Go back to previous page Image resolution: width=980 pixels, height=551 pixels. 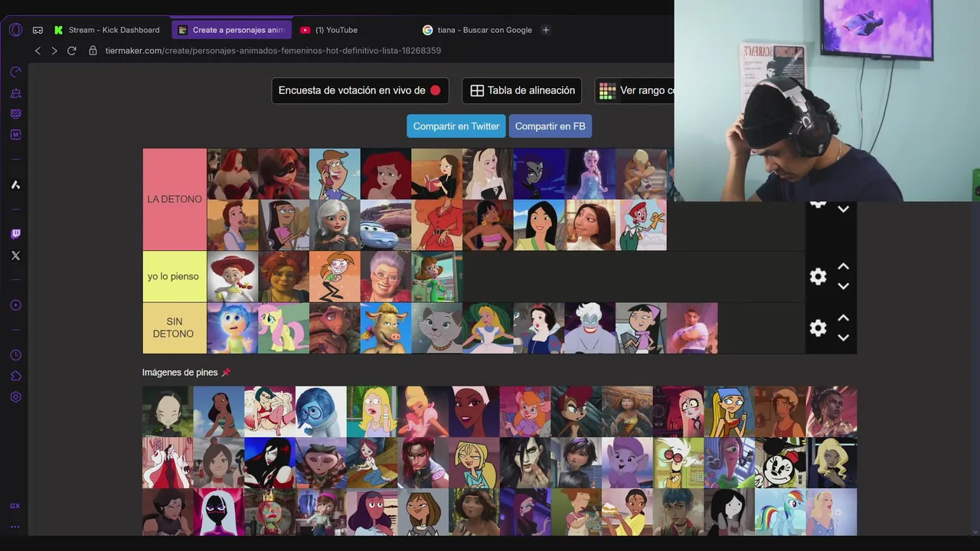point(38,51)
